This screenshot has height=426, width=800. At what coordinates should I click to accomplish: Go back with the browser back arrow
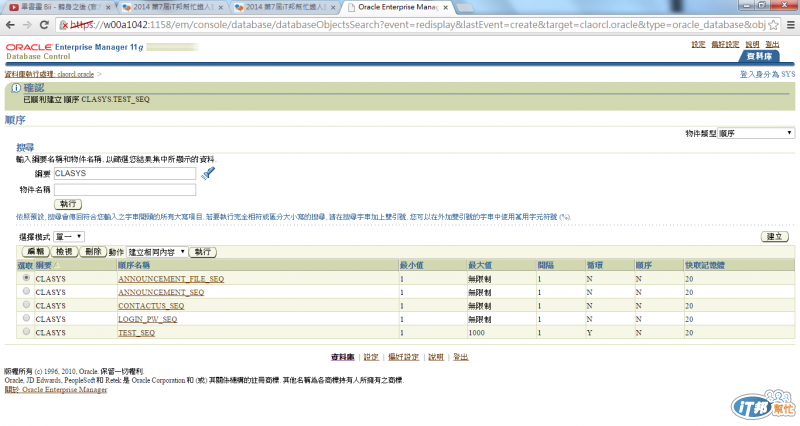(x=10, y=24)
